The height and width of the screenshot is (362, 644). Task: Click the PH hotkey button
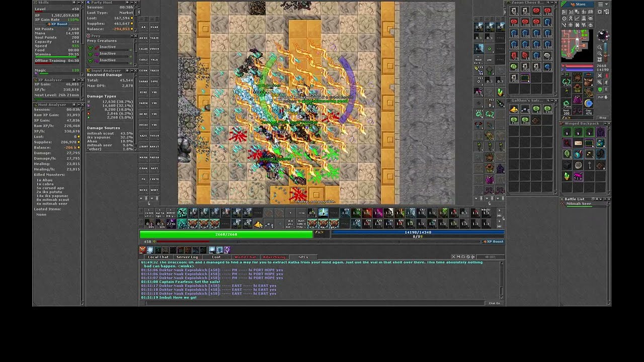143,179
